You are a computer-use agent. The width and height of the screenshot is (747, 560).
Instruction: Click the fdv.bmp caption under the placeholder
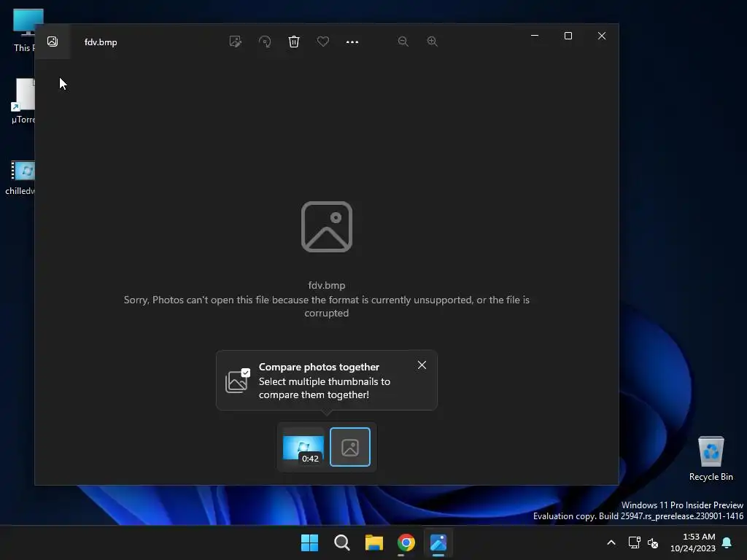(x=327, y=285)
